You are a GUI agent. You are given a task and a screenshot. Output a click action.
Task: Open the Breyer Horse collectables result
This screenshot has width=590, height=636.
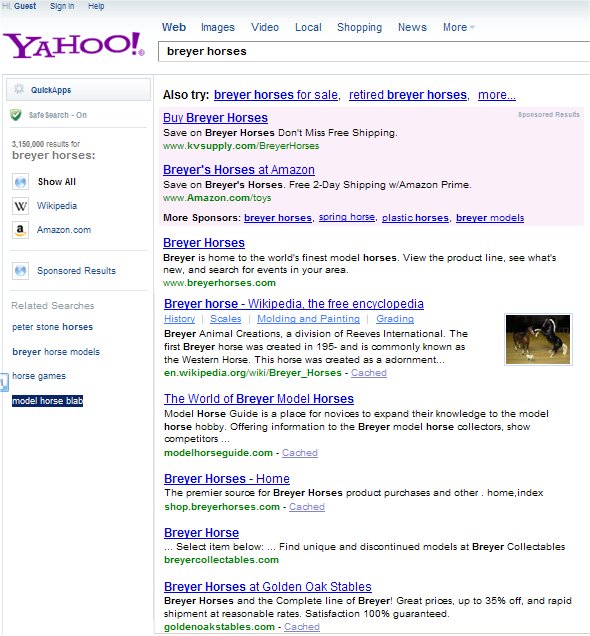202,533
